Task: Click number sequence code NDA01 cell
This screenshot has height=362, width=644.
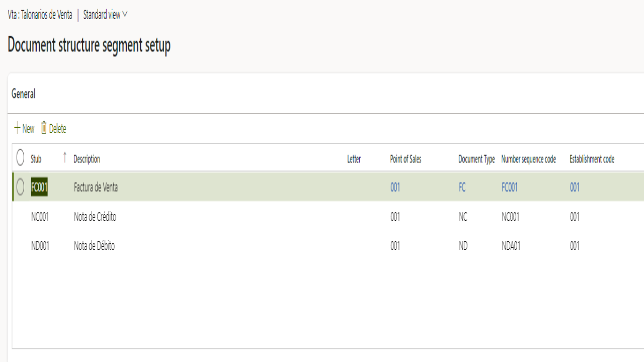Action: [511, 246]
